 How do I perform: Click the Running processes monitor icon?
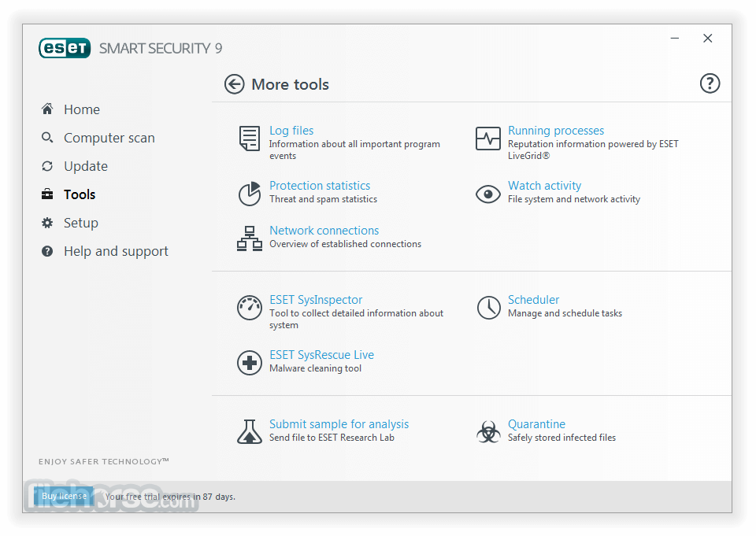click(x=488, y=139)
